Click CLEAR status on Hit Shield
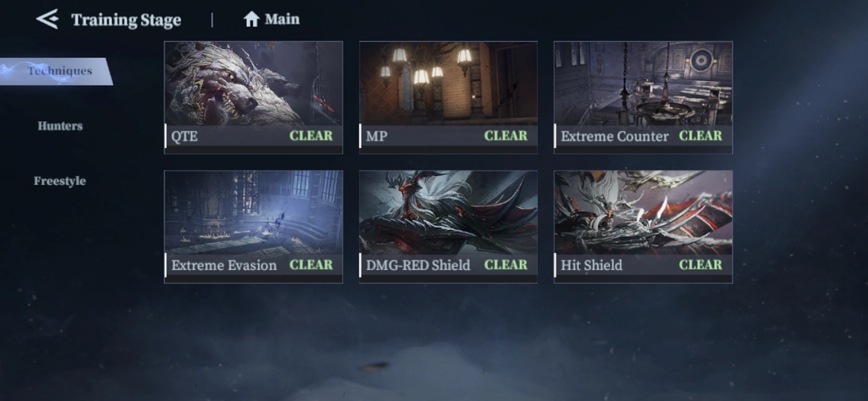This screenshot has height=401, width=868. pos(700,265)
